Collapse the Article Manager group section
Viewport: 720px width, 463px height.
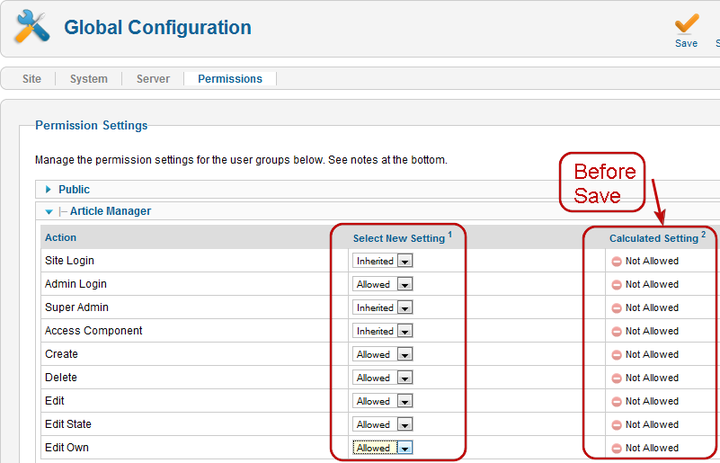coord(48,212)
